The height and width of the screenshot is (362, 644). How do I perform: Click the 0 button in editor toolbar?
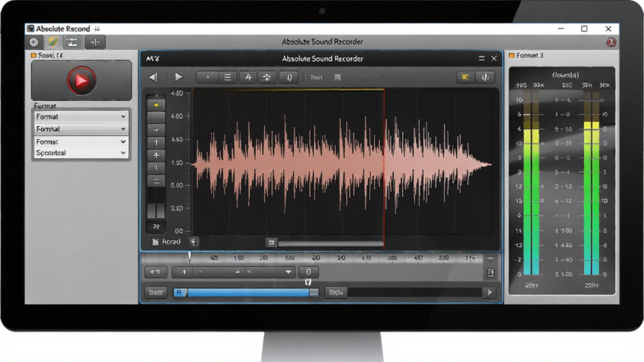tap(289, 77)
